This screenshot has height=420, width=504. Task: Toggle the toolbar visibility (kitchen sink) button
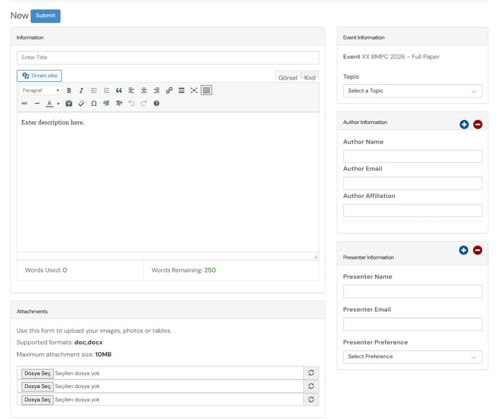pos(206,91)
